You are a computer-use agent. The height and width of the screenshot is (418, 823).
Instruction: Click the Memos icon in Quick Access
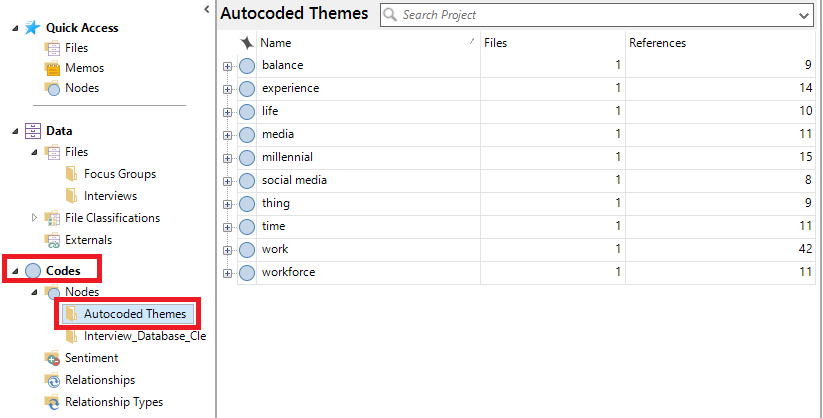pyautogui.click(x=52, y=68)
